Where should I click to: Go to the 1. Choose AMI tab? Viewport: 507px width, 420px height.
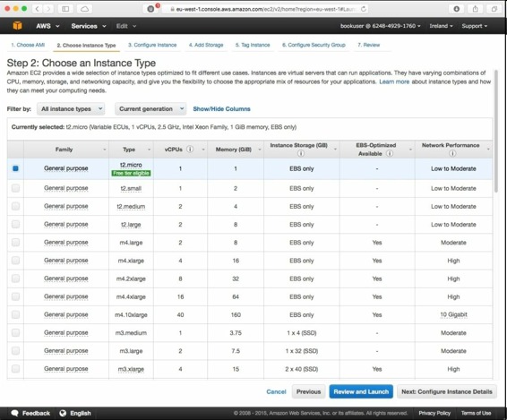(x=28, y=45)
